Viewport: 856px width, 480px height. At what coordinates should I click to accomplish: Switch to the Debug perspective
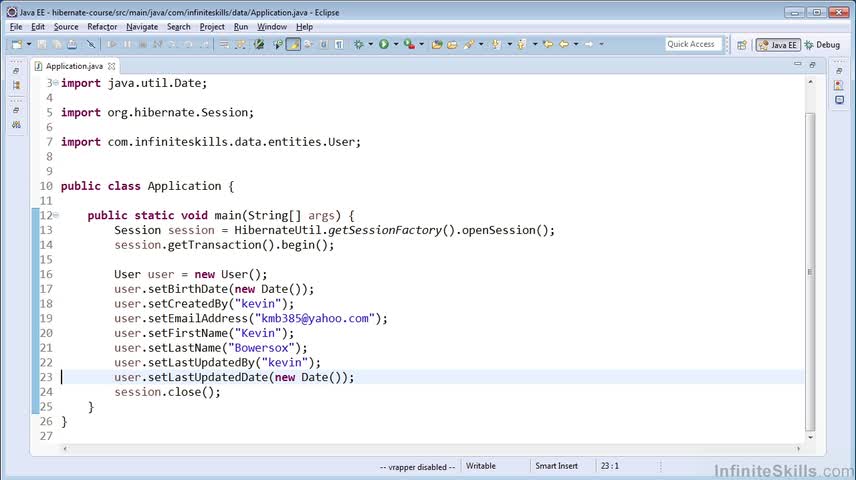[822, 45]
